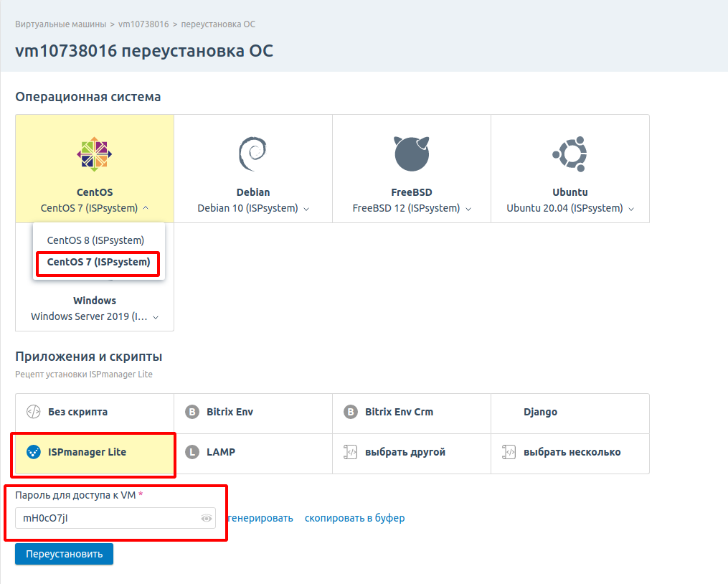The height and width of the screenshot is (584, 728).
Task: Select the CentOS logo icon
Action: 94,154
